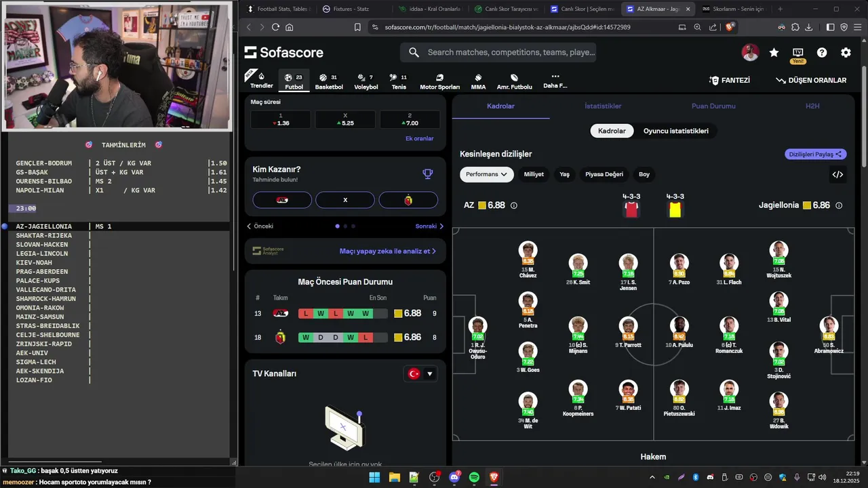This screenshot has height=488, width=868.
Task: Vote AZ in Kim Kazanır
Action: pos(282,200)
